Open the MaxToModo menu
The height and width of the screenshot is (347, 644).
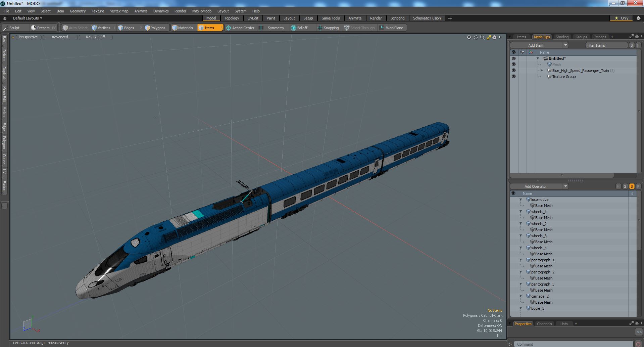pyautogui.click(x=202, y=11)
